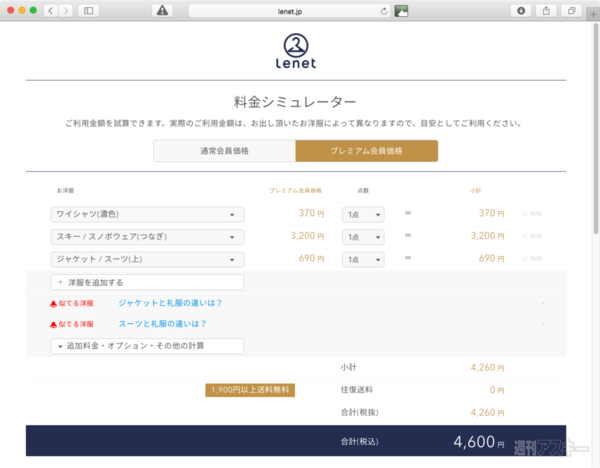Click the warning triangle toolbar icon

162,11
